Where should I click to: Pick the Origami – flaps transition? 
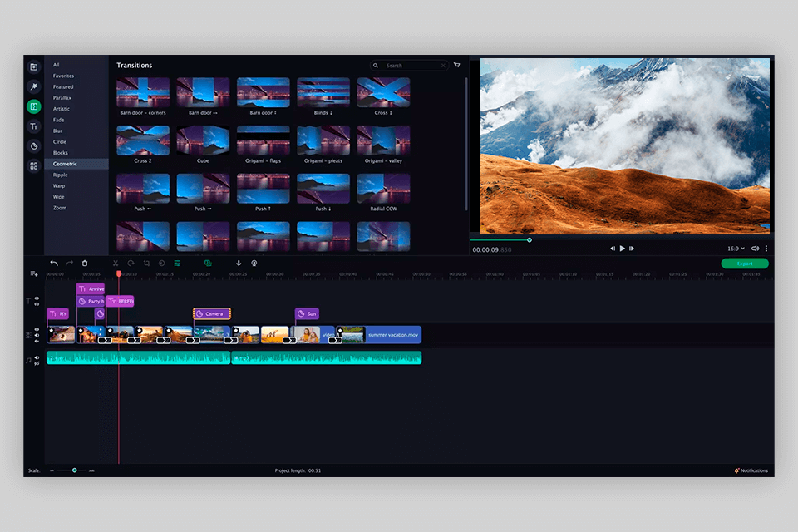(x=264, y=140)
